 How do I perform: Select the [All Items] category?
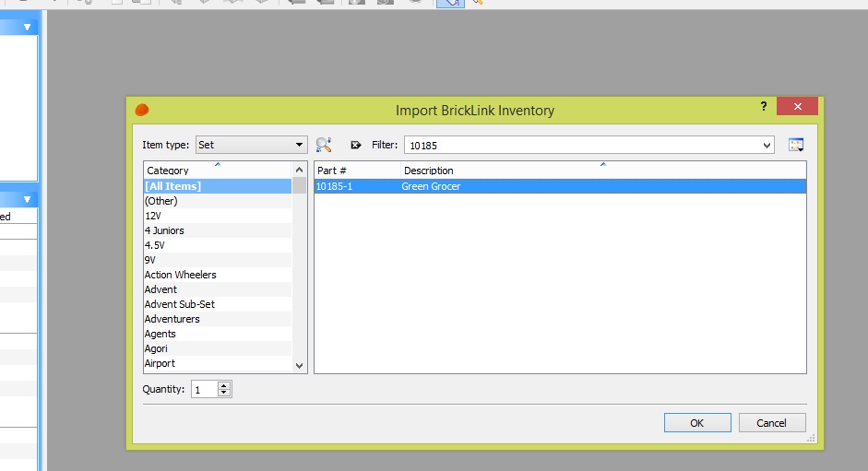218,186
